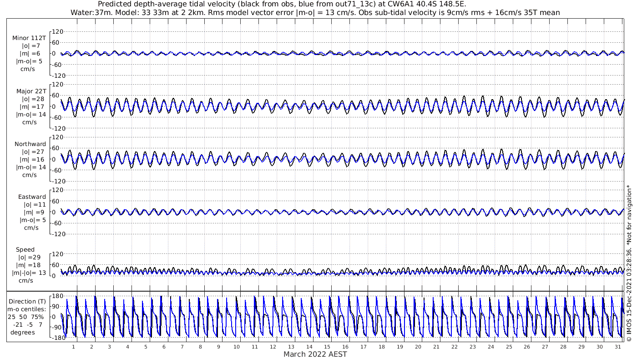
Task: Click day '24' on the date axis
Action: [x=491, y=347]
